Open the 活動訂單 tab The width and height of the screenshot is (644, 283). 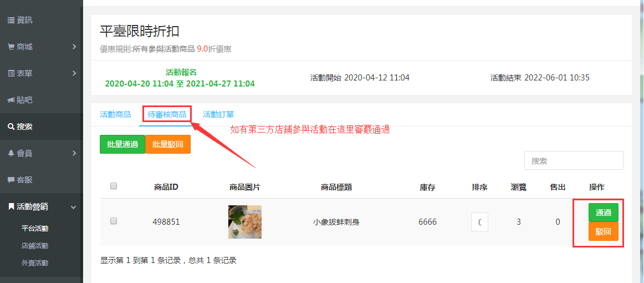pos(218,114)
